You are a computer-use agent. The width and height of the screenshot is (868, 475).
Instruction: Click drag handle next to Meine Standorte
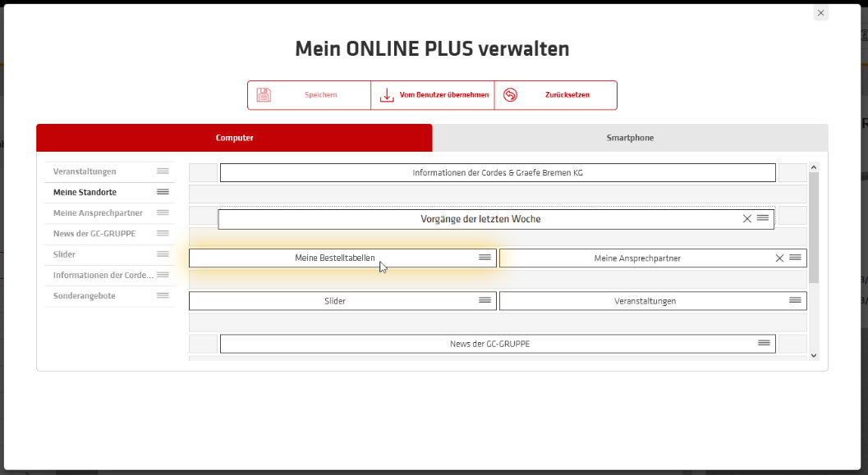click(163, 192)
